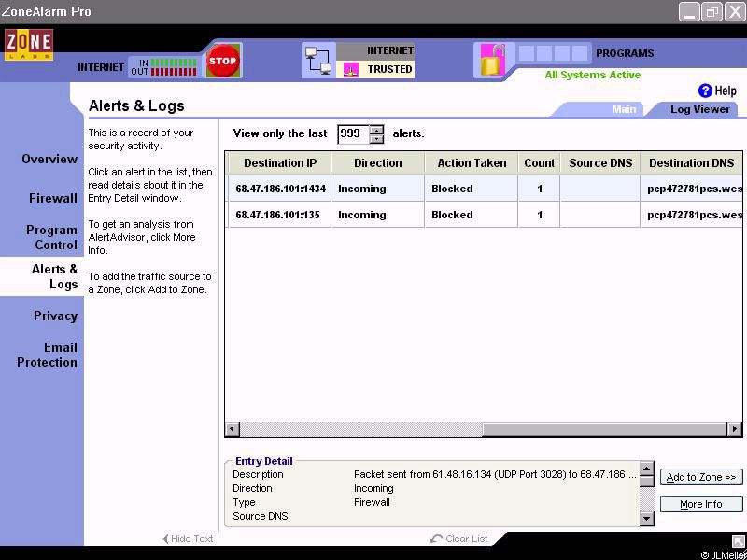Viewport: 747px width, 560px height.
Task: Click the alerts count input field
Action: 353,133
